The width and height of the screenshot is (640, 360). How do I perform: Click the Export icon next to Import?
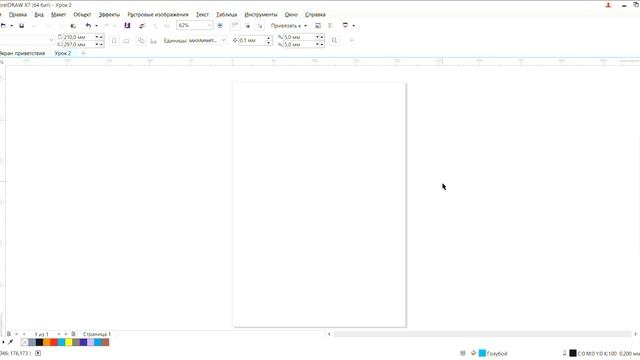(142, 26)
